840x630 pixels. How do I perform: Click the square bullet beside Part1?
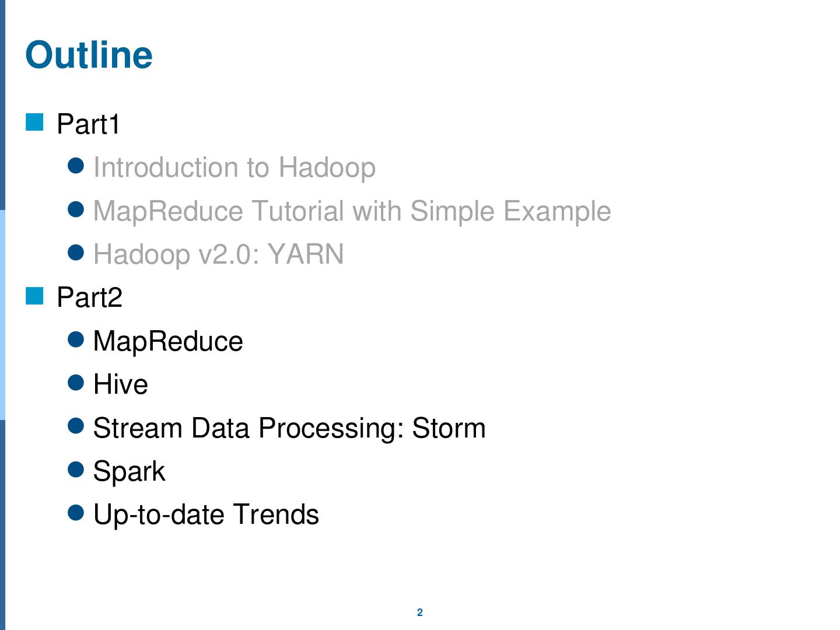pos(35,123)
